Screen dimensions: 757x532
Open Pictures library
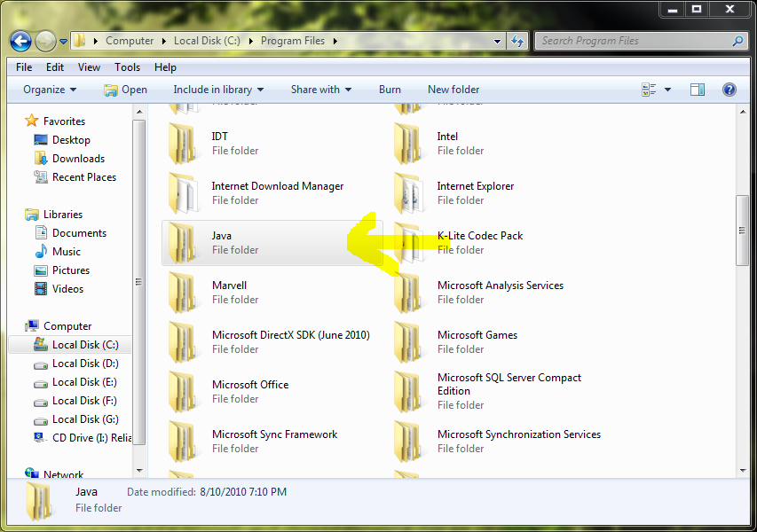70,270
